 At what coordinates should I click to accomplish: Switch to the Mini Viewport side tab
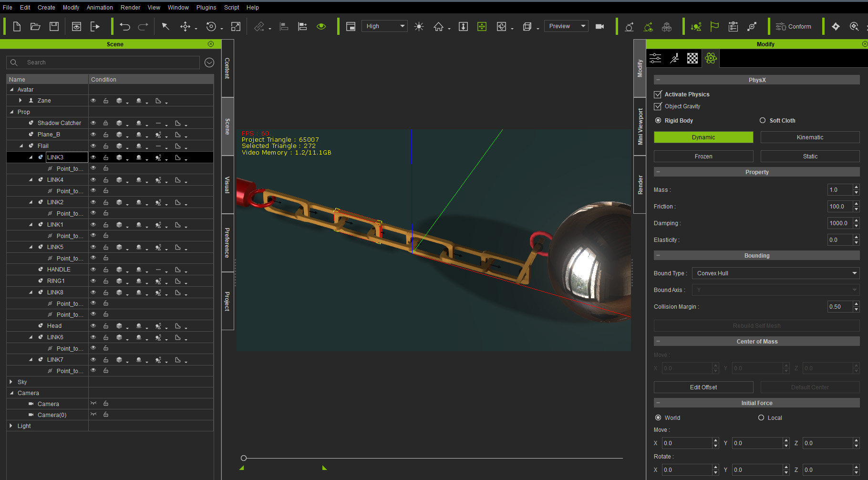point(640,126)
